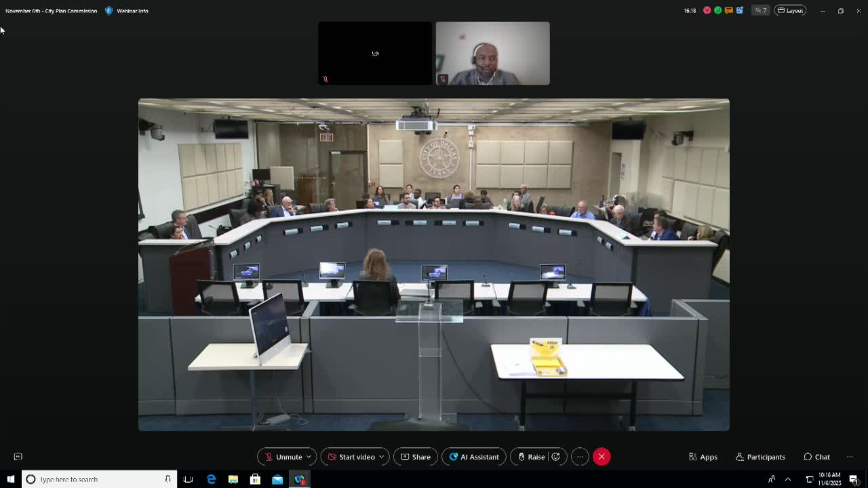Screen dimensions: 868x488
Task: Start your video
Action: click(x=351, y=457)
